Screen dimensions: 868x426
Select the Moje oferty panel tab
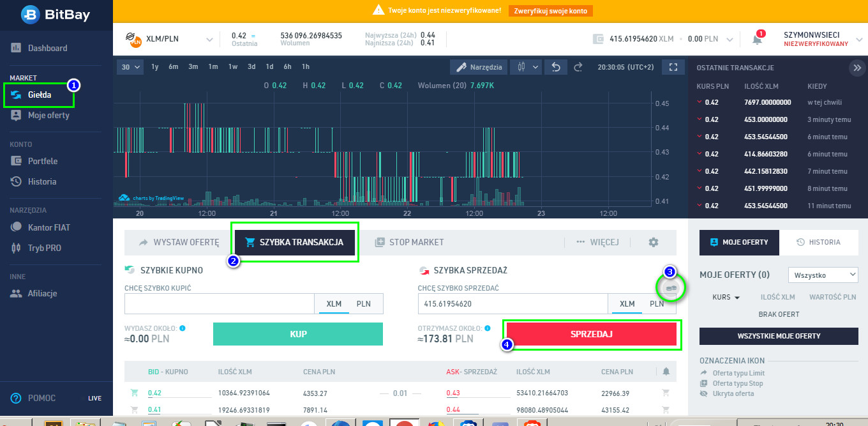point(739,243)
